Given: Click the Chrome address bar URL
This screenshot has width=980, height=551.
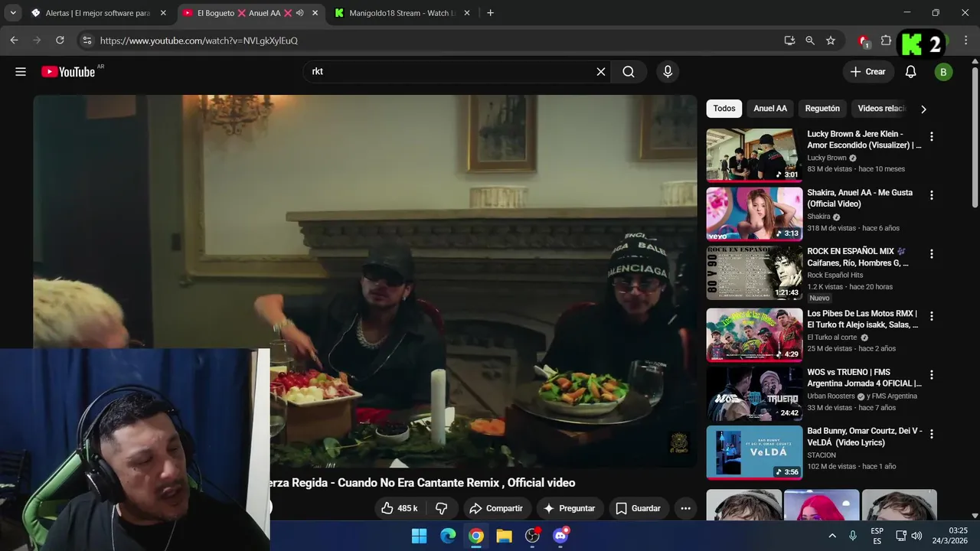Looking at the screenshot, I should click(199, 41).
